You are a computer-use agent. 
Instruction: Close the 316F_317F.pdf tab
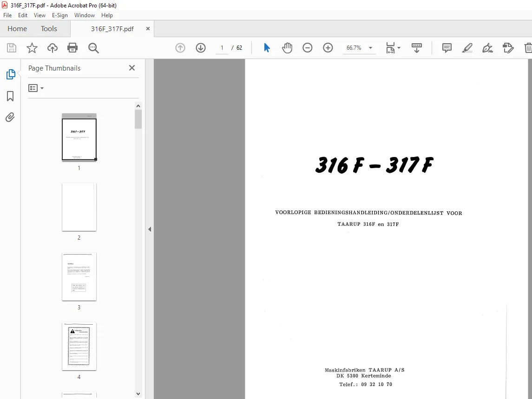[x=148, y=29]
